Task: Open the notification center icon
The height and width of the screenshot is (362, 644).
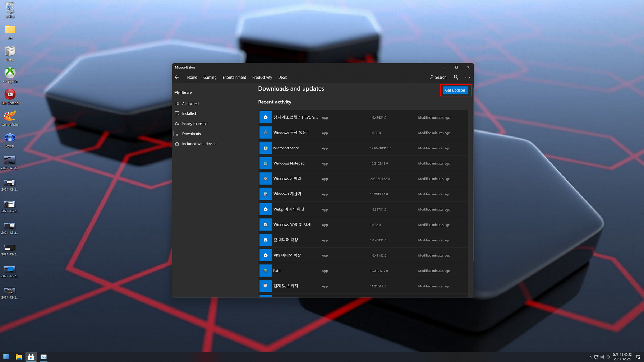Action: (x=638, y=357)
